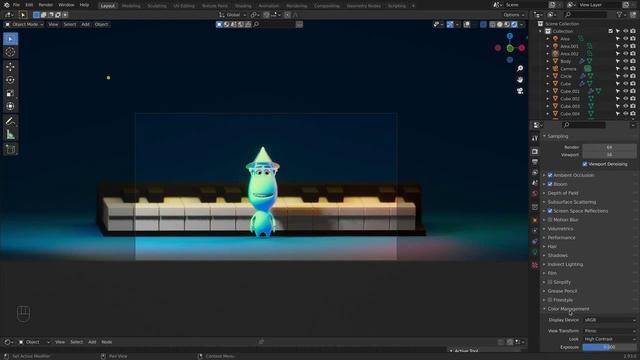Open viewport Add menu in header
Image resolution: width=640 pixels, height=360 pixels.
pos(85,24)
